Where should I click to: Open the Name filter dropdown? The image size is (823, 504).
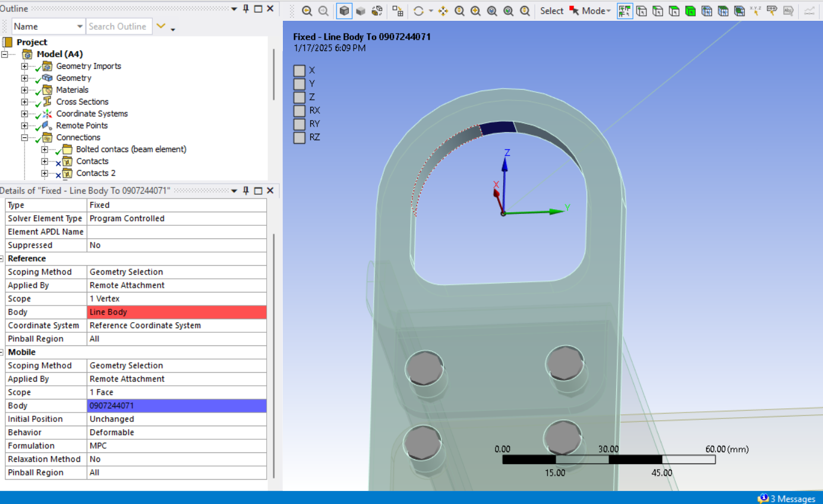click(80, 27)
